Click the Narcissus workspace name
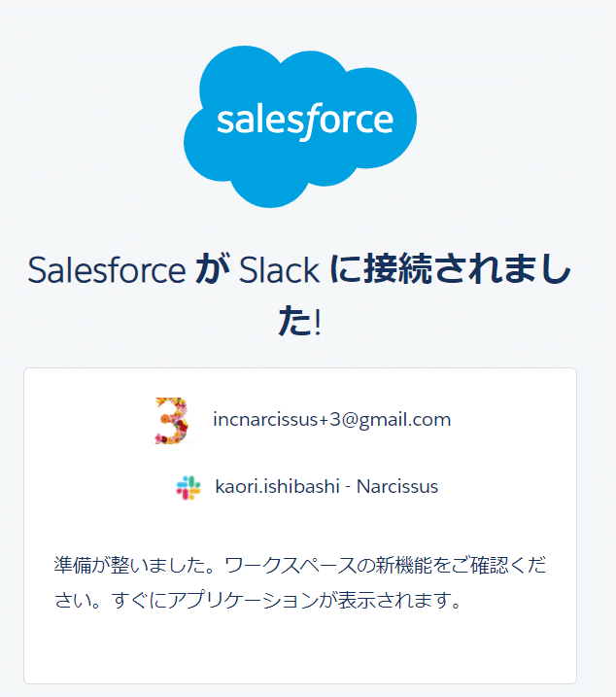 (x=397, y=487)
